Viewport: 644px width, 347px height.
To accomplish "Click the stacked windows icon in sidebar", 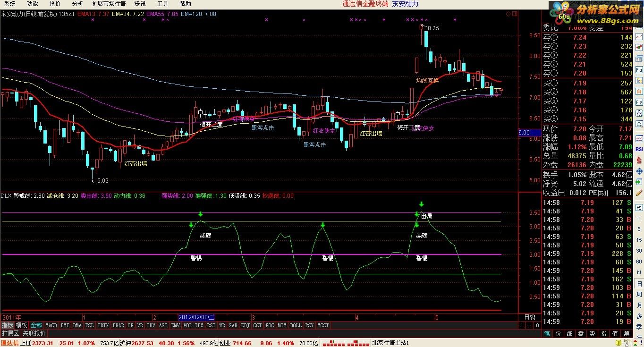I will click(639, 59).
